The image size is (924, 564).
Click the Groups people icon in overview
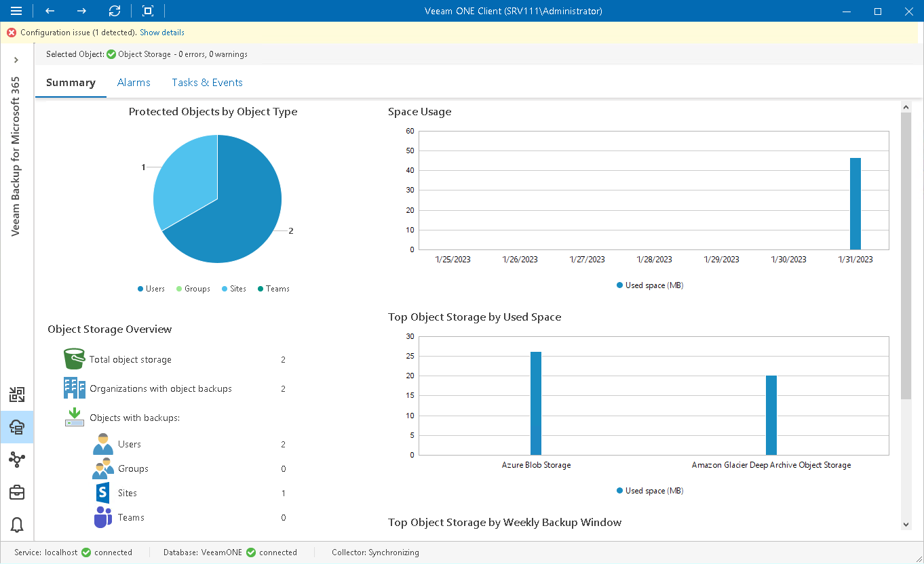103,468
